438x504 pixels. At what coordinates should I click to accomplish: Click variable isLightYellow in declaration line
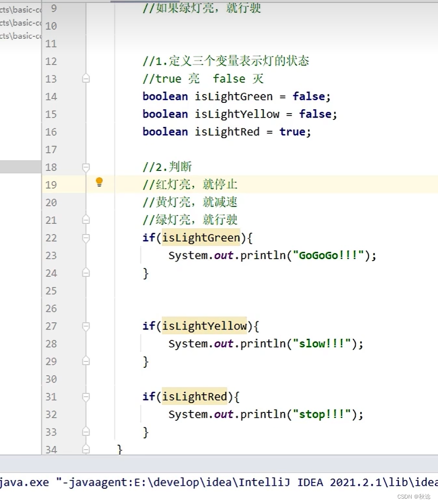click(x=237, y=115)
